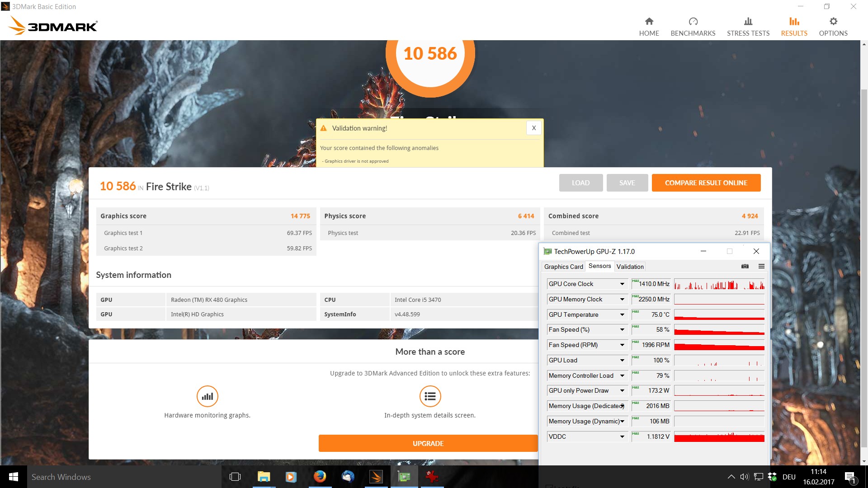Click the orange Upgrade button
The height and width of the screenshot is (488, 868).
pos(428,443)
